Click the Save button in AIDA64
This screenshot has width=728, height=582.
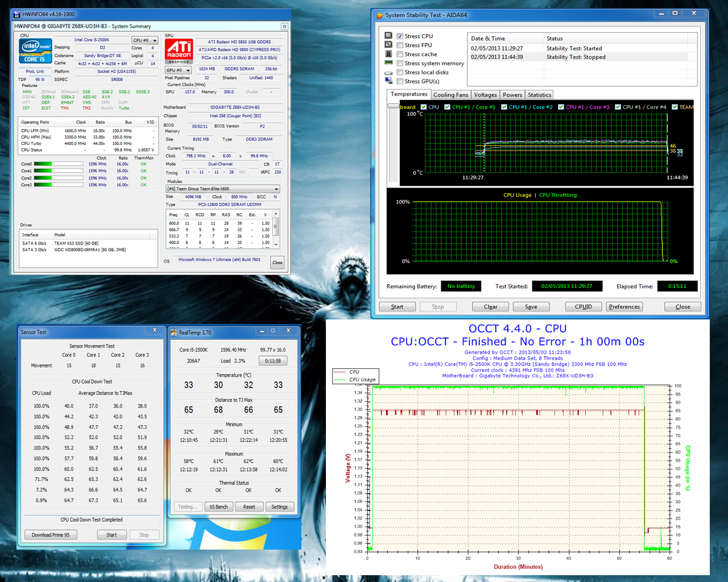click(x=531, y=307)
